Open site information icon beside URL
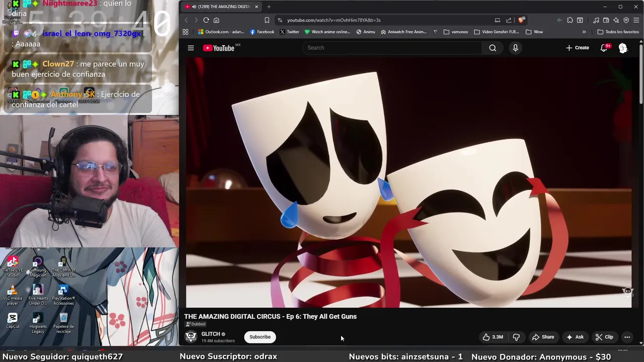The image size is (644, 362). (x=280, y=20)
